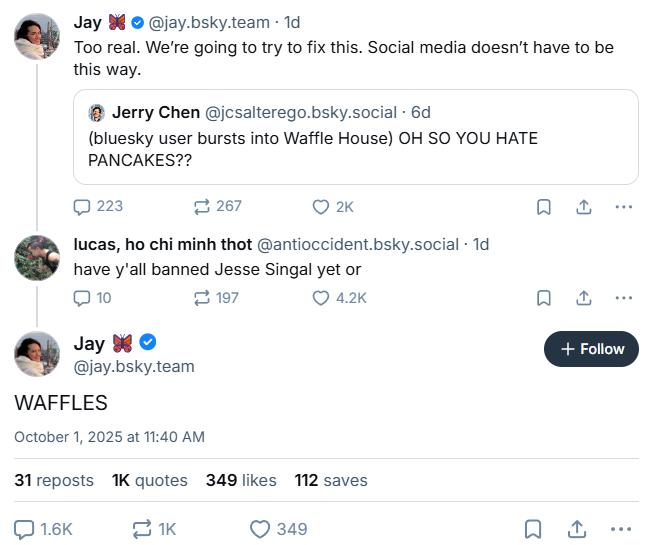Screen dimensions: 649x545
Task: Open more options on lucas's post
Action: 623,298
